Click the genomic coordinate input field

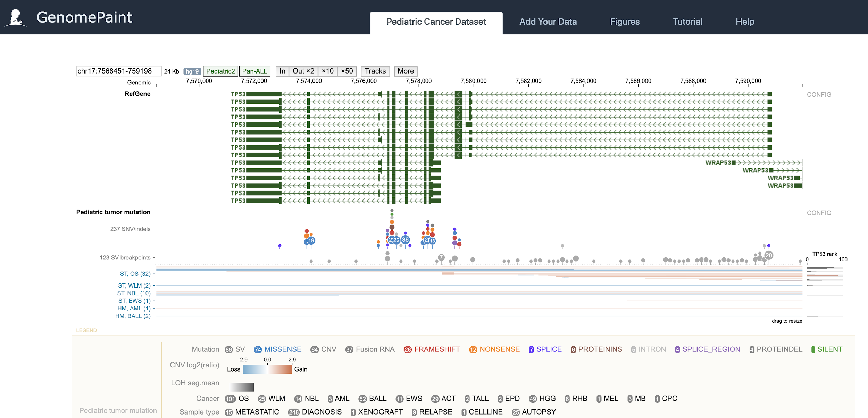point(119,71)
